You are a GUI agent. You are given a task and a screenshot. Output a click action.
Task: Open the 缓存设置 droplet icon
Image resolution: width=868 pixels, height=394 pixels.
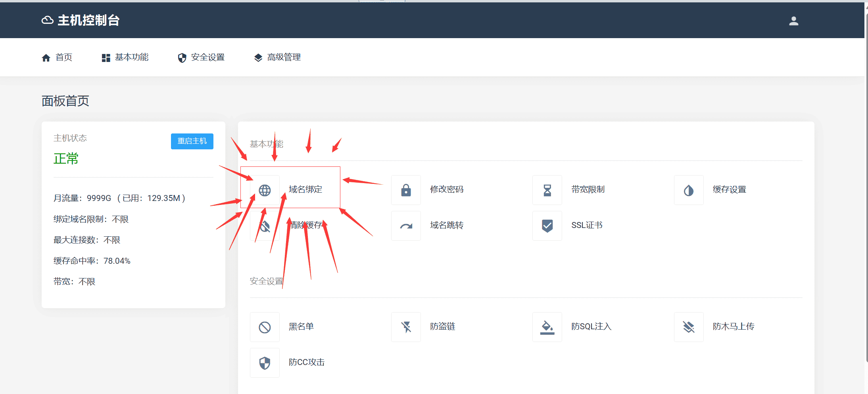tap(689, 190)
